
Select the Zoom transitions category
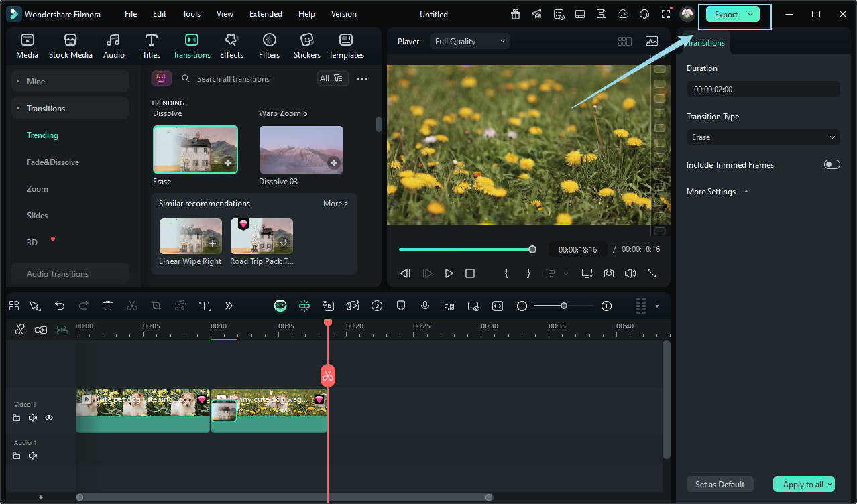[x=38, y=189]
